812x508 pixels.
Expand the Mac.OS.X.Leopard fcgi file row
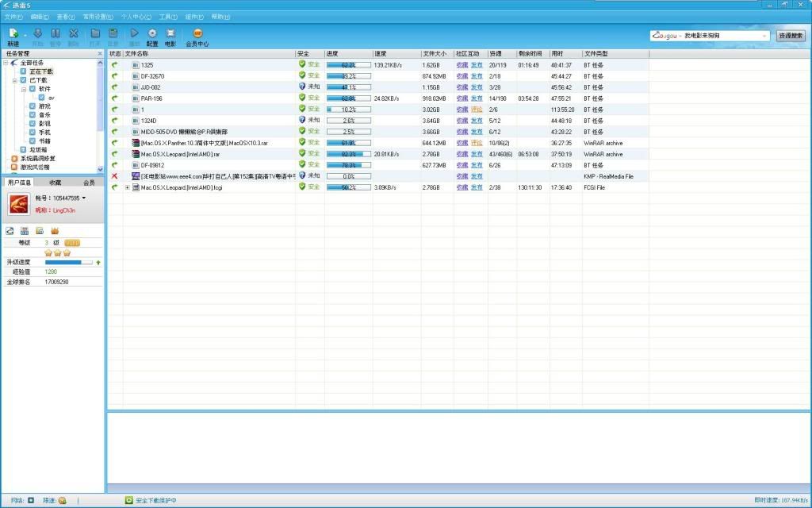click(x=127, y=187)
